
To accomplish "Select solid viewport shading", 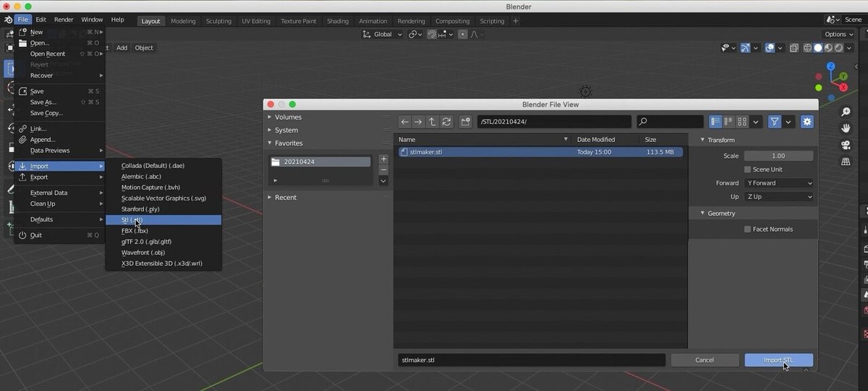I will click(818, 48).
